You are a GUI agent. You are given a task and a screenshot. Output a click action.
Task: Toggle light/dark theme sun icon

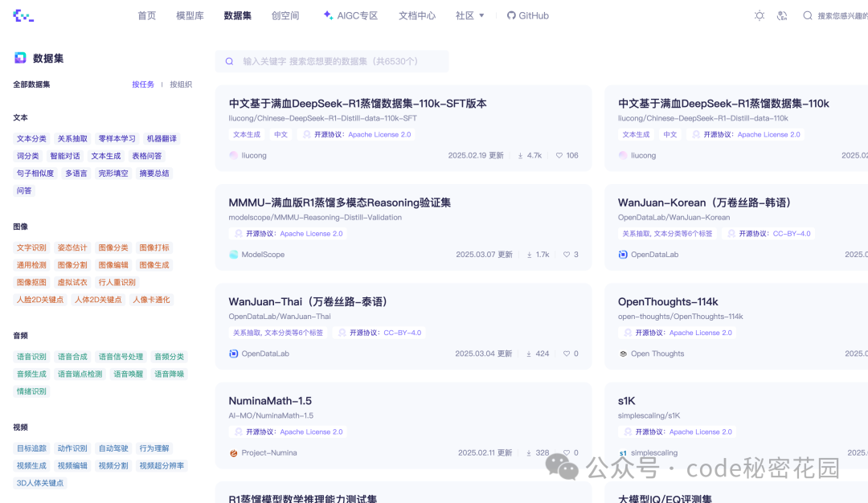pyautogui.click(x=759, y=15)
